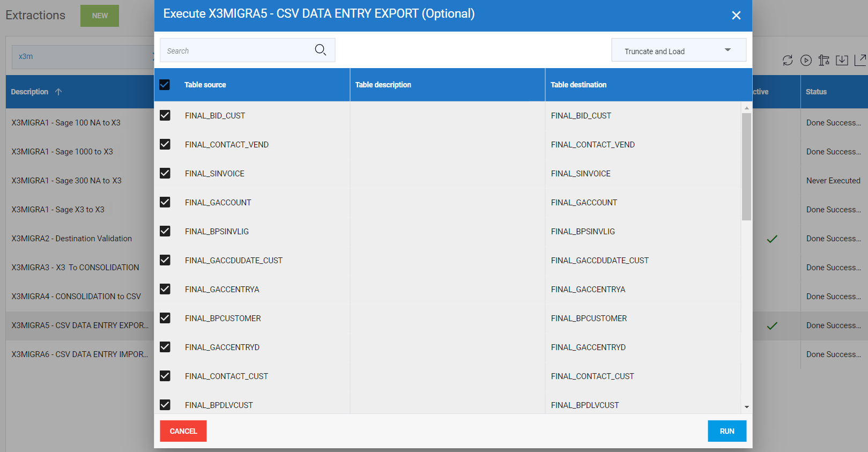
Task: Click the sort arrow beside Description
Action: tap(58, 92)
